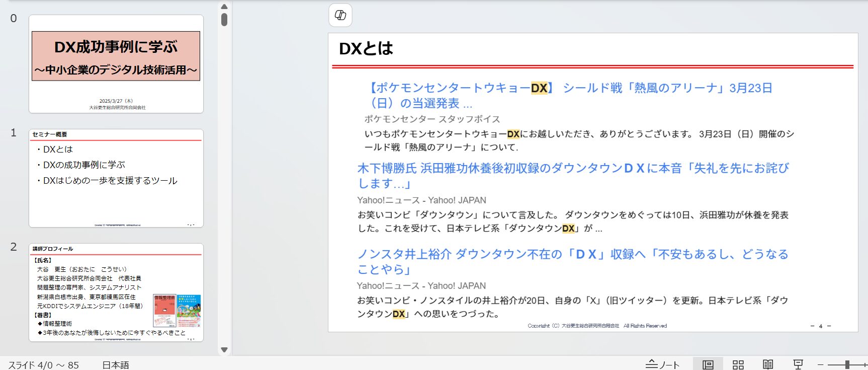Click snippet starting いつもポケモンセンタートウキョー
The height and width of the screenshot is (370, 868).
pos(579,141)
